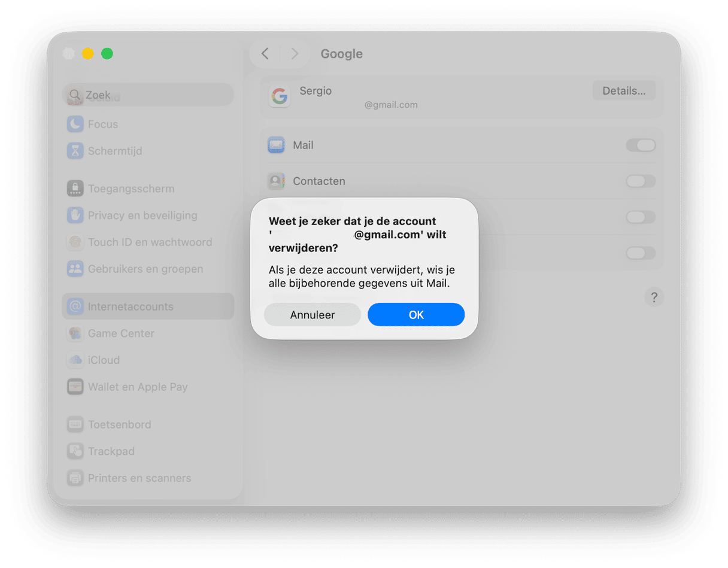Open Details for the Google account

coord(624,90)
